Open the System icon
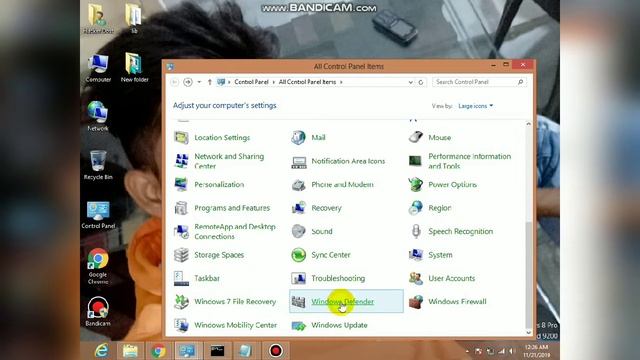The image size is (640, 360). tap(416, 255)
